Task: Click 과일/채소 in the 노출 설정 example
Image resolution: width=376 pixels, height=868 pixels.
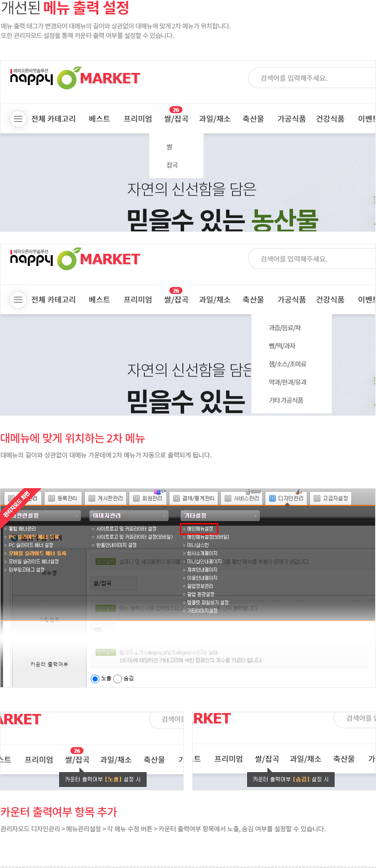Action: pos(116,760)
